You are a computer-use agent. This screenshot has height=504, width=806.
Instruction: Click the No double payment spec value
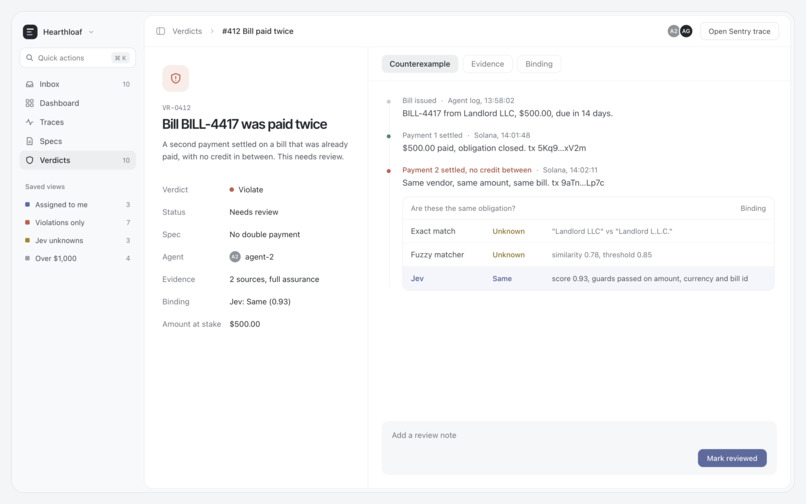tap(265, 234)
